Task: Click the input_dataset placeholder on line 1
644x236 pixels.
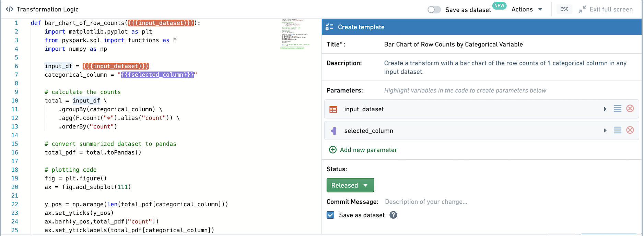Action: [x=161, y=23]
